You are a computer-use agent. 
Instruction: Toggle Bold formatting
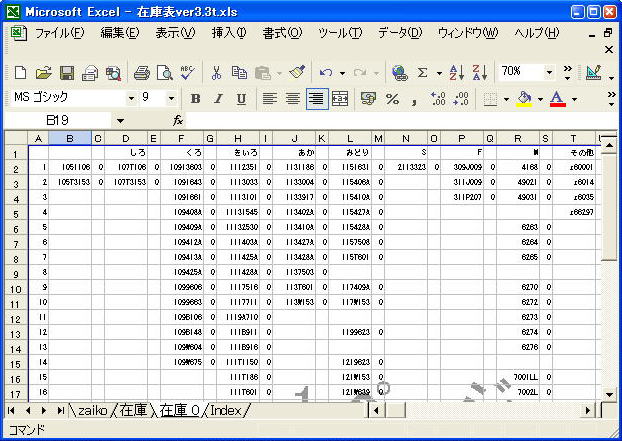196,98
